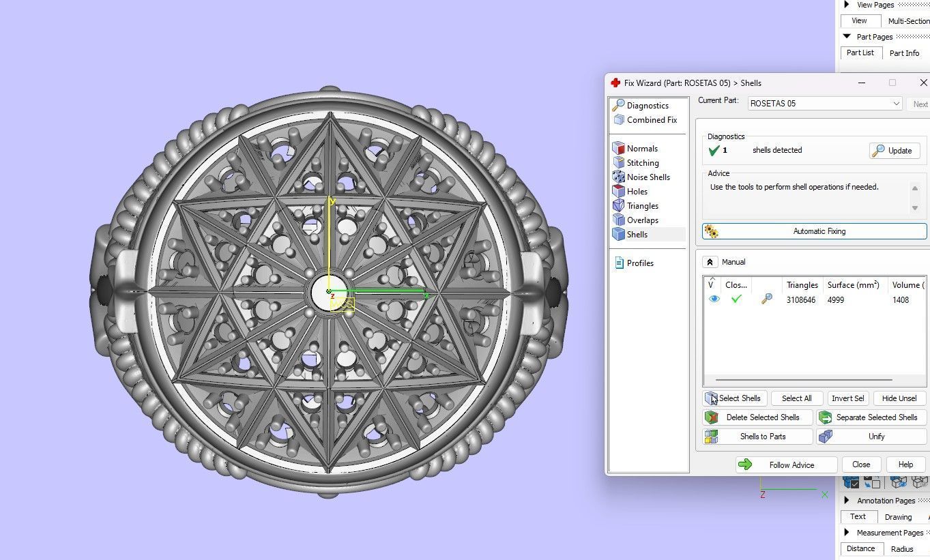Click the Shells to Parts button
This screenshot has height=560, width=930.
(757, 437)
